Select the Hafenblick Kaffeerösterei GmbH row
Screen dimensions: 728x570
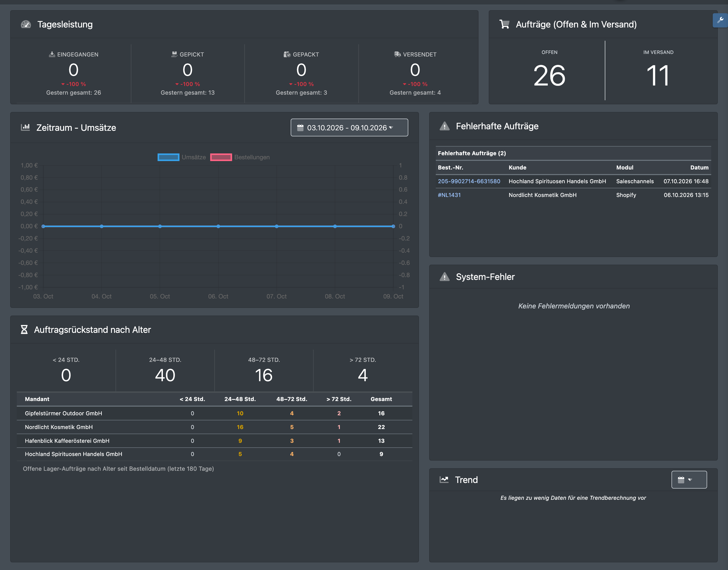click(214, 440)
